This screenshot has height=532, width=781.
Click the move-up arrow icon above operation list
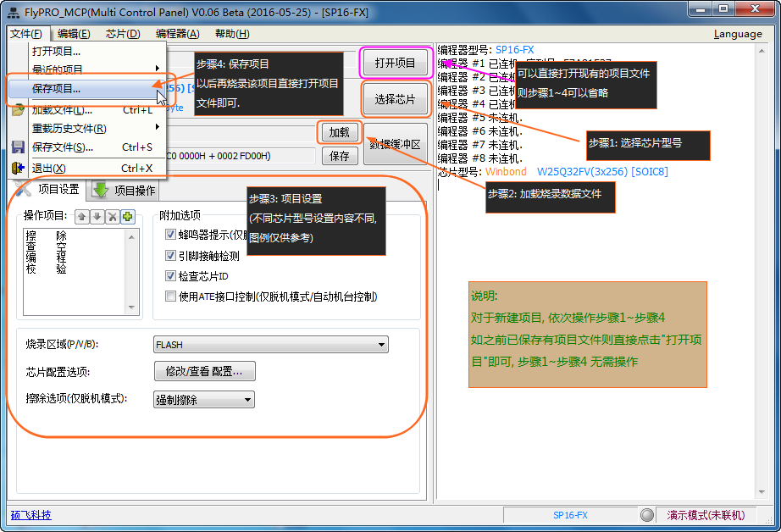tap(82, 217)
